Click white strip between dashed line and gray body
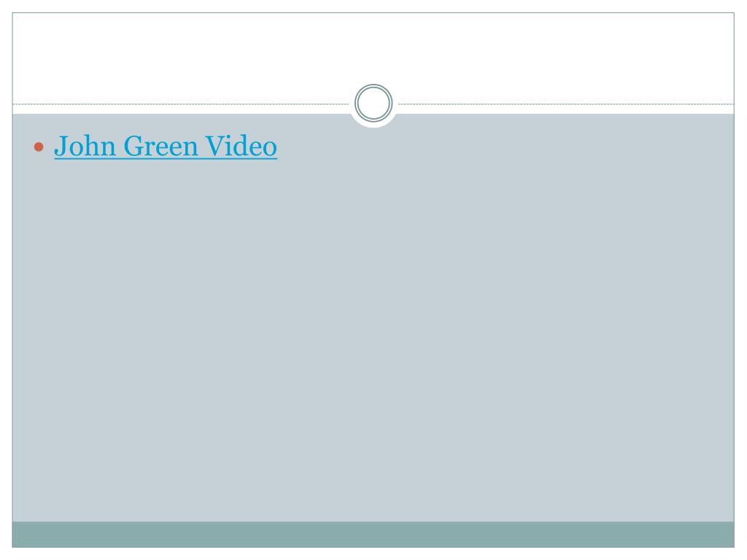The width and height of the screenshot is (747, 560). click(181, 109)
